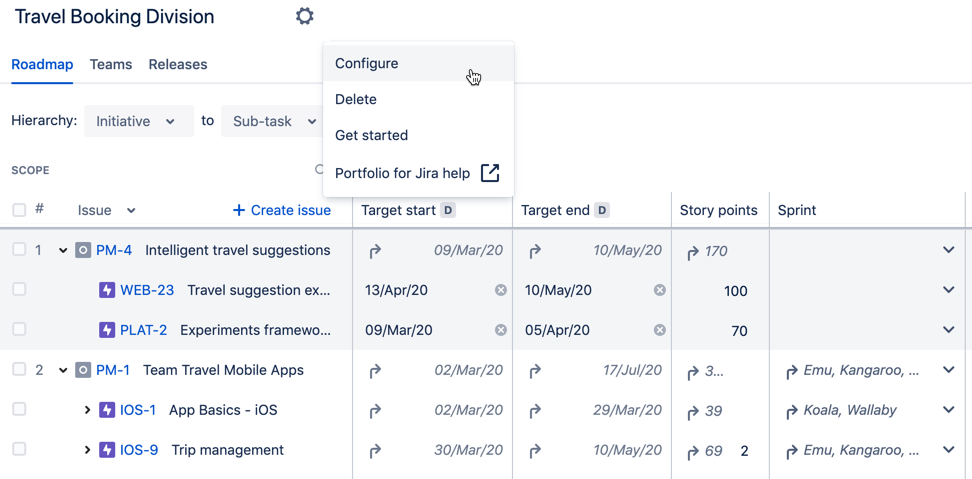The image size is (972, 479).
Task: Open issue link WEB-23
Action: click(147, 290)
